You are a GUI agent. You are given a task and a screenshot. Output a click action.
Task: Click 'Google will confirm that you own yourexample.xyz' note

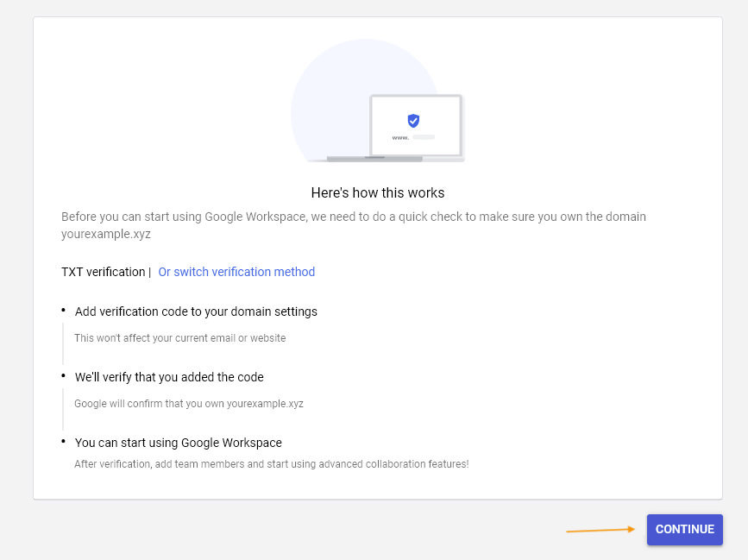[189, 404]
